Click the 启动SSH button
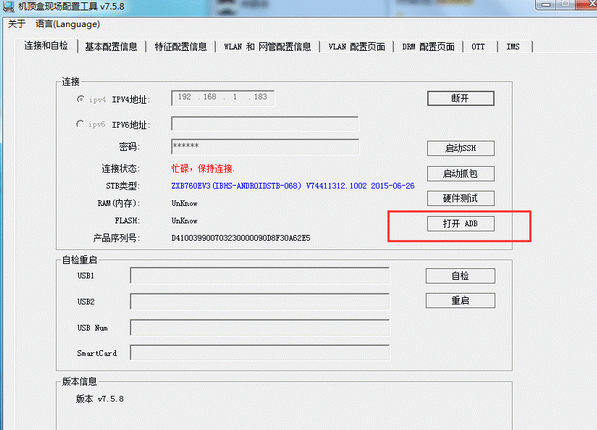The width and height of the screenshot is (597, 430). [461, 148]
